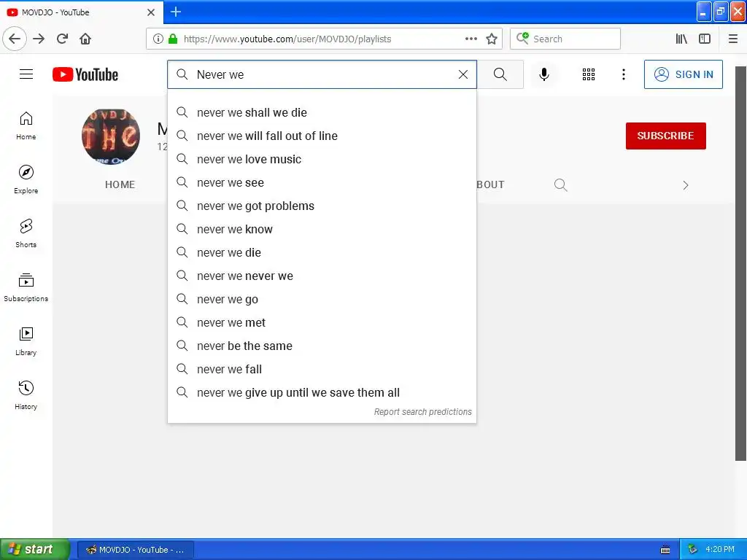
Task: Click MOVDJO - YouTube taskbar item
Action: click(x=135, y=550)
